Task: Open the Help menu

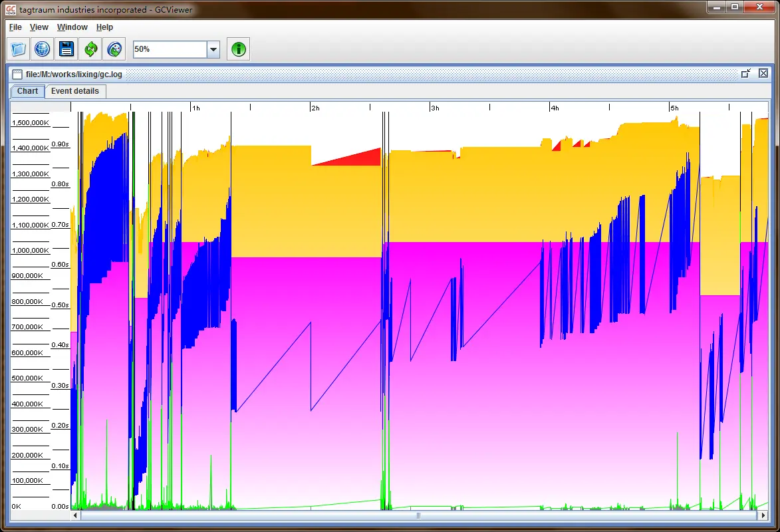Action: (x=104, y=27)
